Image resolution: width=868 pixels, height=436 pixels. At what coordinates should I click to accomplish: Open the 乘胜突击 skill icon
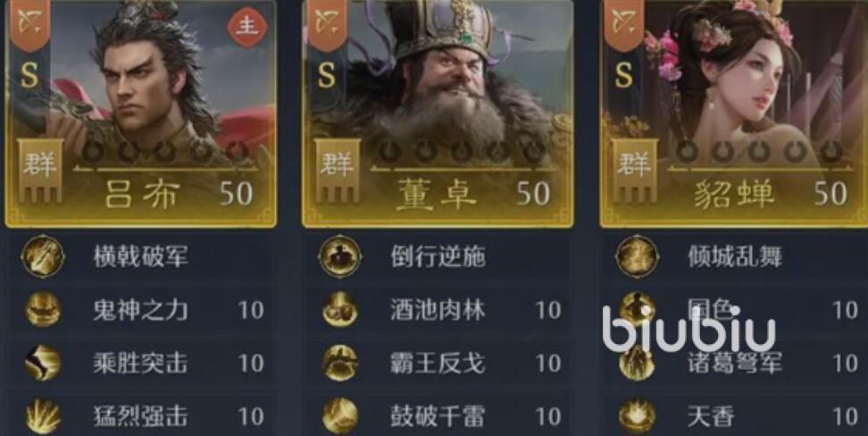pos(43,363)
